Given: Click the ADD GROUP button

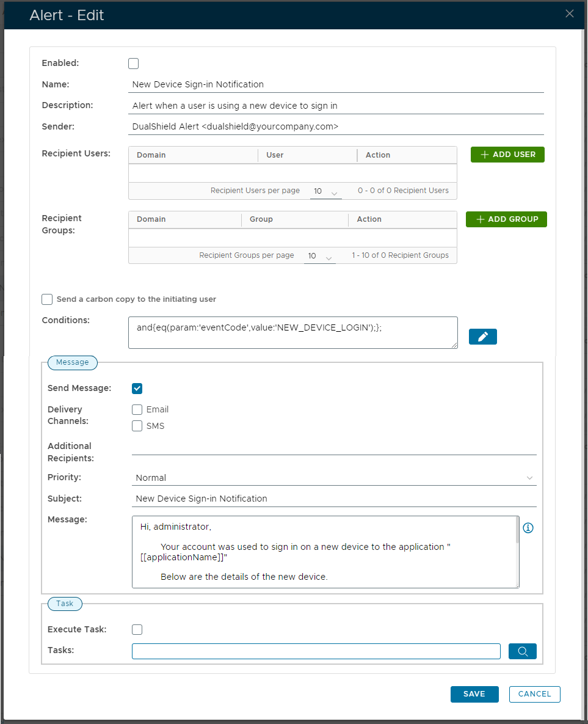Looking at the screenshot, I should click(x=506, y=219).
